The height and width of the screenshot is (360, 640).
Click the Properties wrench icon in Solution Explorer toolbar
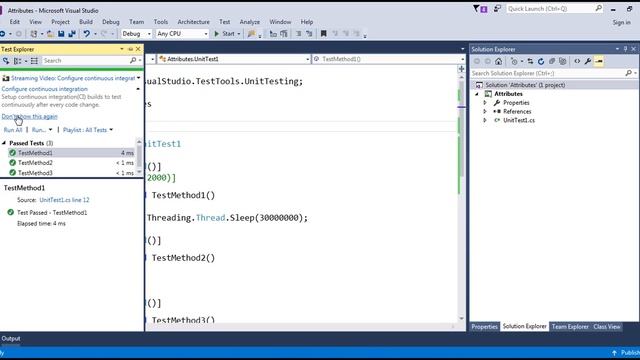click(x=588, y=61)
